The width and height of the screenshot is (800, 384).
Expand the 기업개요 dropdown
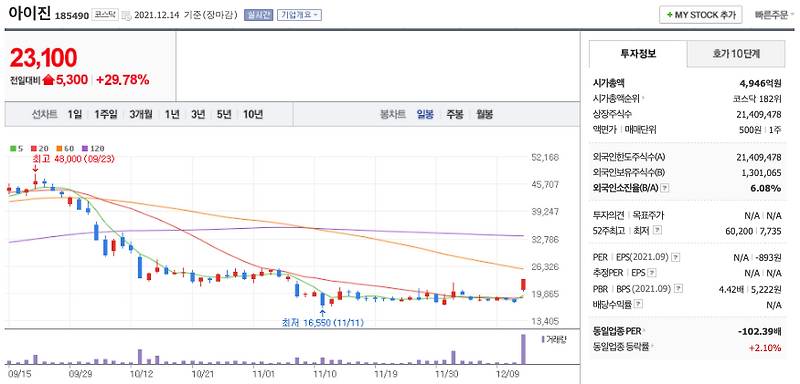(299, 15)
